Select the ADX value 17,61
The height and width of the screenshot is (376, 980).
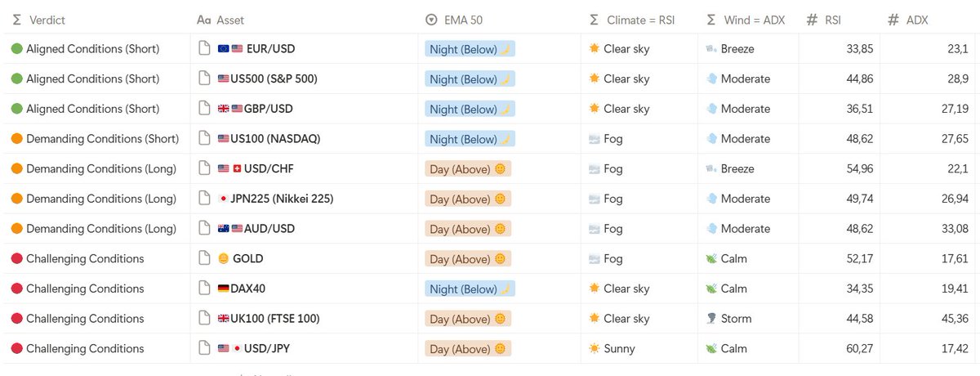pos(955,258)
